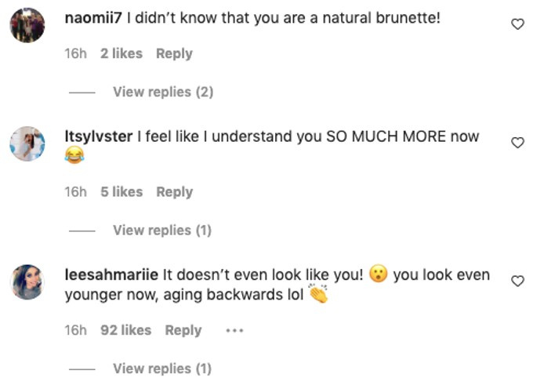Open naomii7's profile picture
This screenshot has width=533, height=392.
tap(27, 25)
